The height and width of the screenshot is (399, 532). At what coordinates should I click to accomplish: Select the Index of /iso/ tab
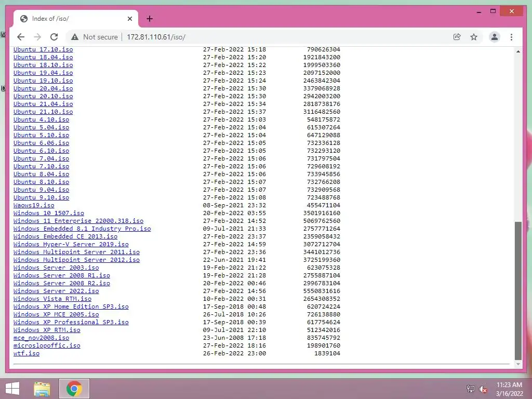click(76, 19)
